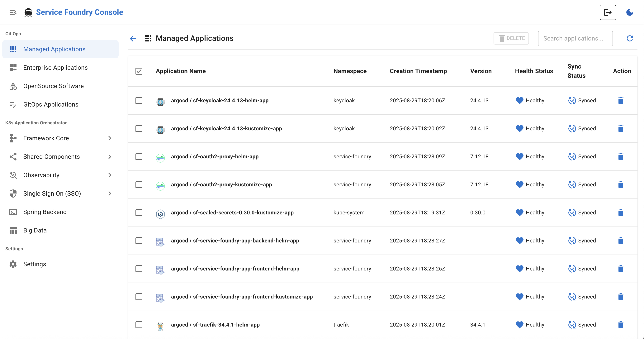Image resolution: width=644 pixels, height=339 pixels.
Task: Click the DELETE button
Action: click(511, 38)
